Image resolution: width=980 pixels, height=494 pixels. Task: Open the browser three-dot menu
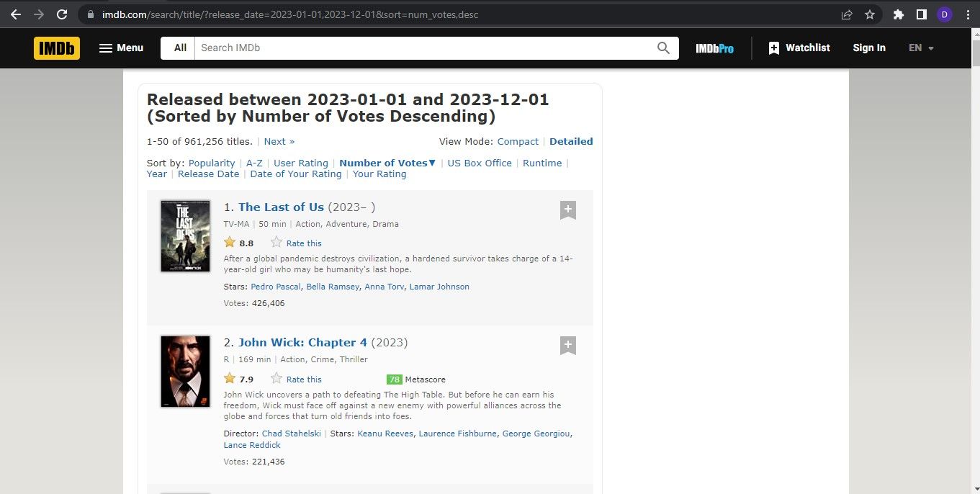click(x=967, y=14)
